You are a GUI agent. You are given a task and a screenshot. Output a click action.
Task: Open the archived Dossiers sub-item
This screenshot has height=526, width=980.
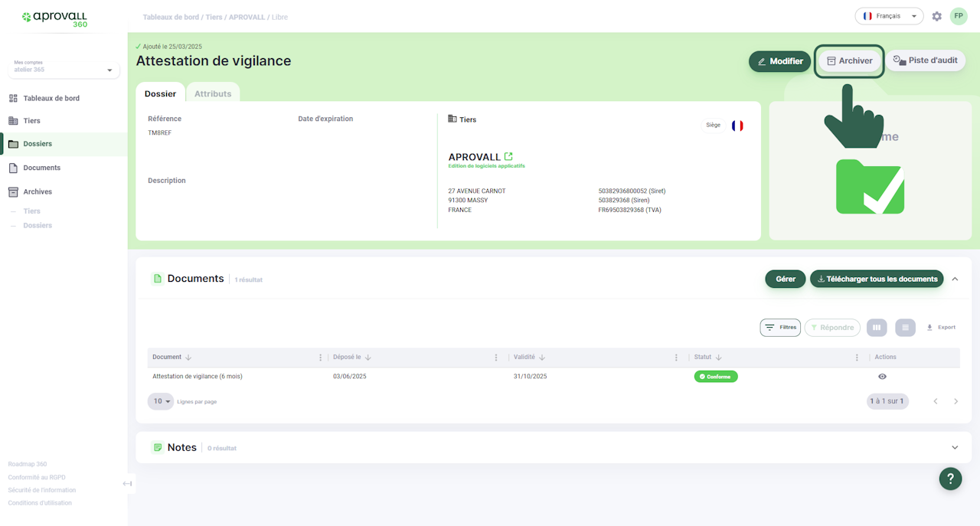38,226
